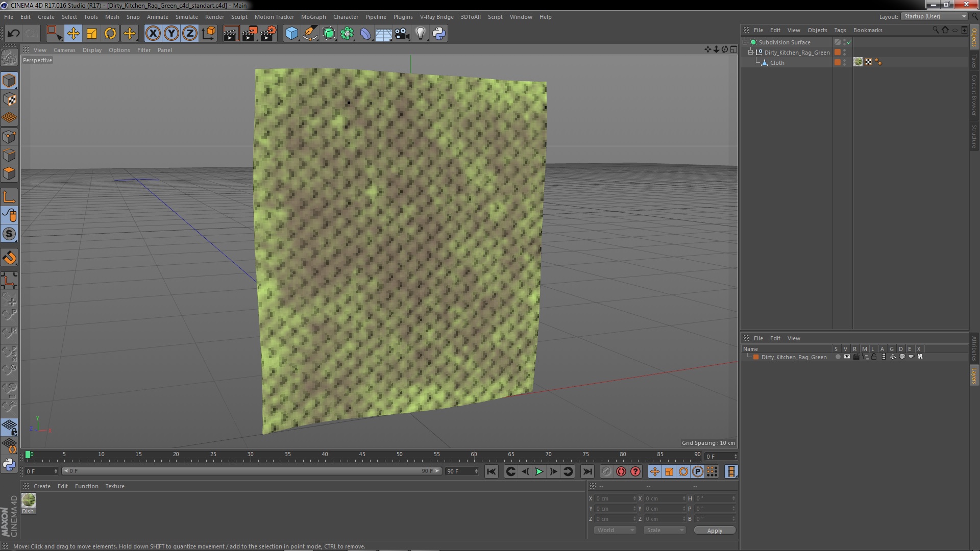Open material manager Texture menu

(114, 486)
